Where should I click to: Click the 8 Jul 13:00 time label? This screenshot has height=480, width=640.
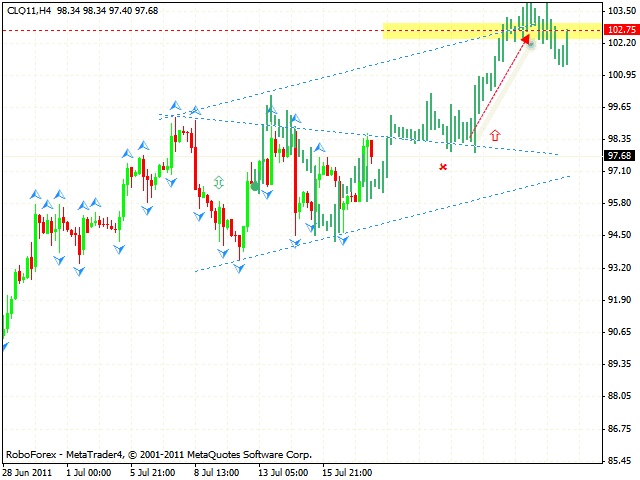click(218, 469)
